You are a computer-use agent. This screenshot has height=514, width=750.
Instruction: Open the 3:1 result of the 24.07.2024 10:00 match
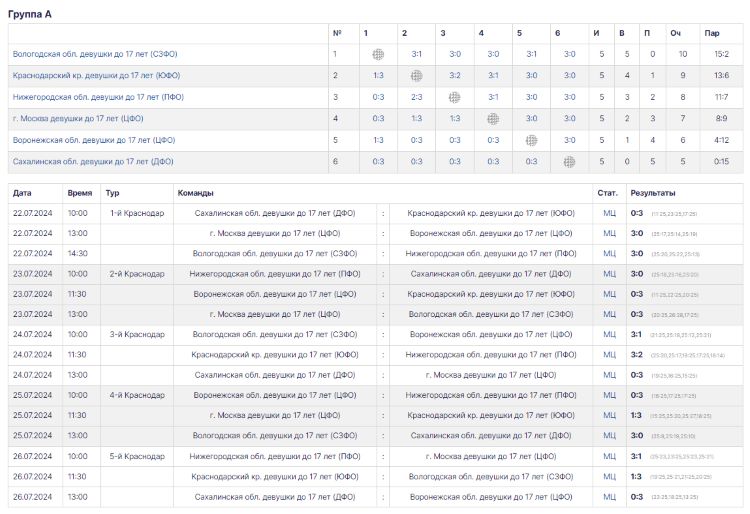coord(637,335)
